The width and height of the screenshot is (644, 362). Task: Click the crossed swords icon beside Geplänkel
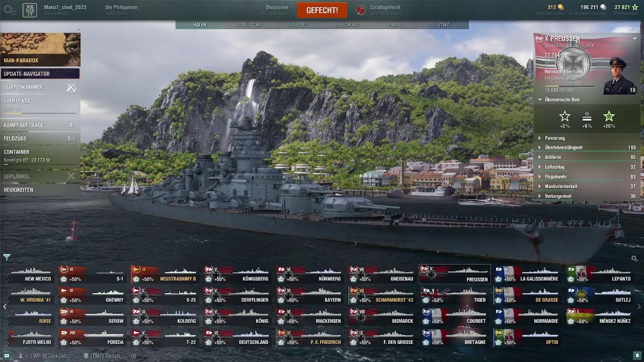(71, 176)
